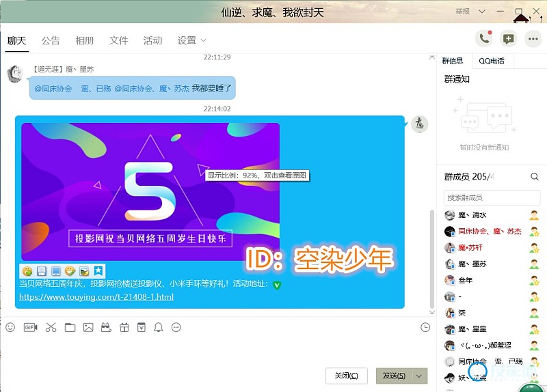This screenshot has width=547, height=392.
Task: Click own avatar beside blue message
Action: (x=419, y=124)
